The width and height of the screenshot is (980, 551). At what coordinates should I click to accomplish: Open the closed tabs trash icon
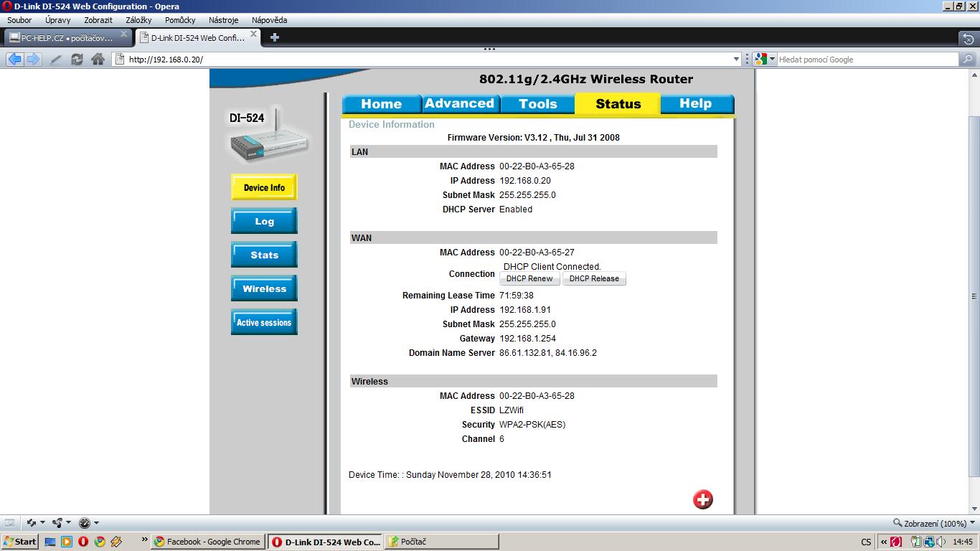click(968, 38)
